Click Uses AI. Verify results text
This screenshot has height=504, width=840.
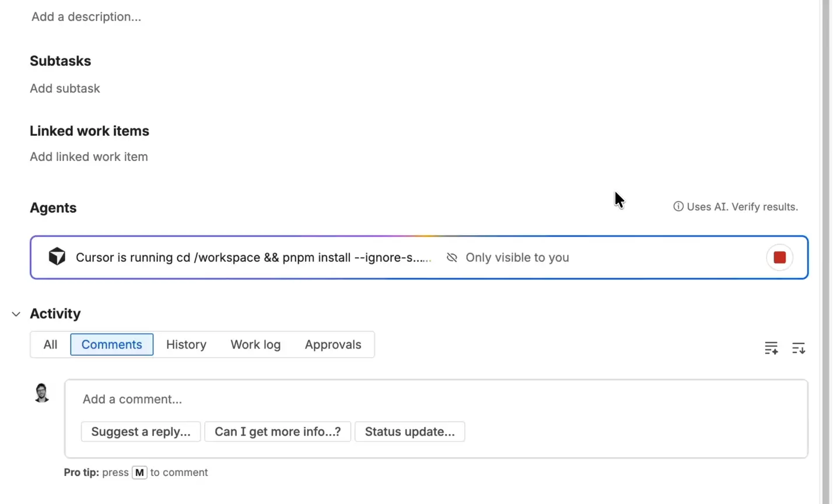point(742,206)
